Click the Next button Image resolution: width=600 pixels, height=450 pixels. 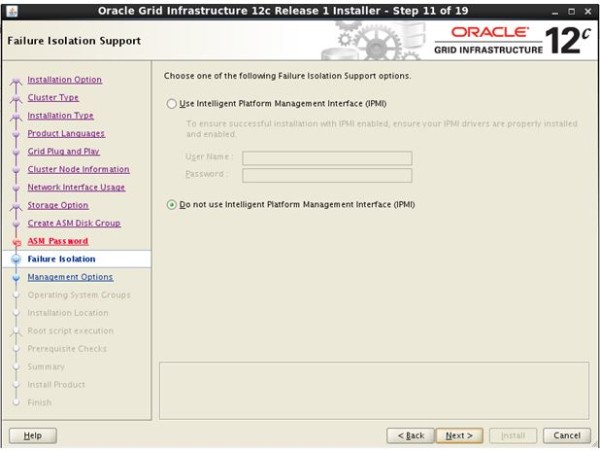(x=459, y=435)
